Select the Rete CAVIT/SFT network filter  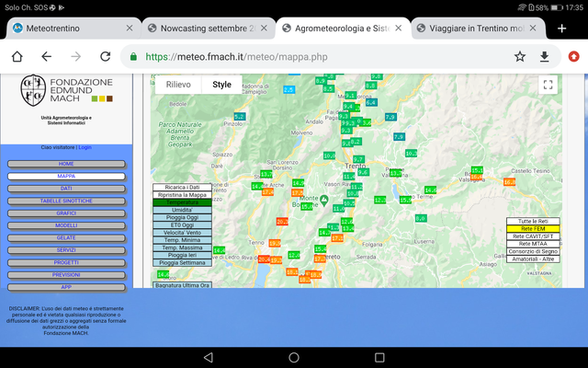533,236
